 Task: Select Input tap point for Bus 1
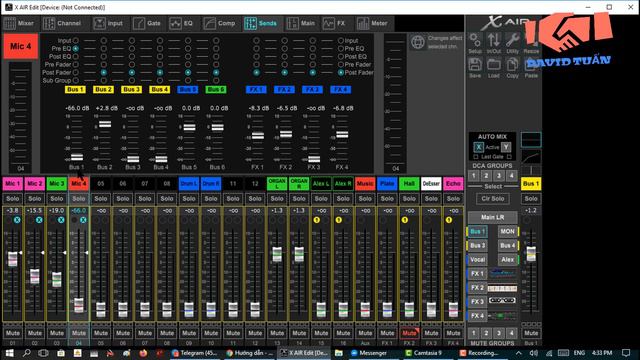point(76,40)
